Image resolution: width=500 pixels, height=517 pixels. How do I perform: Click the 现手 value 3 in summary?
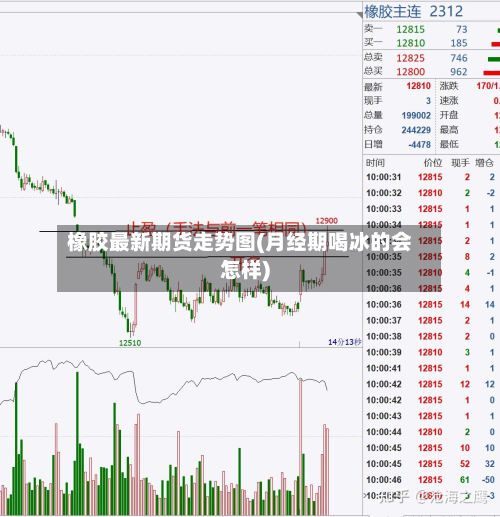click(428, 101)
